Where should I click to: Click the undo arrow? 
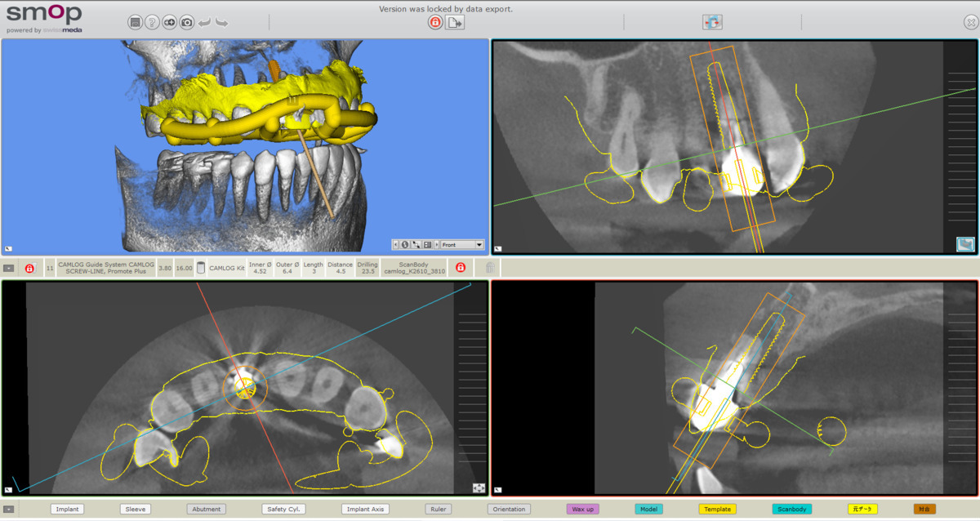pos(205,23)
